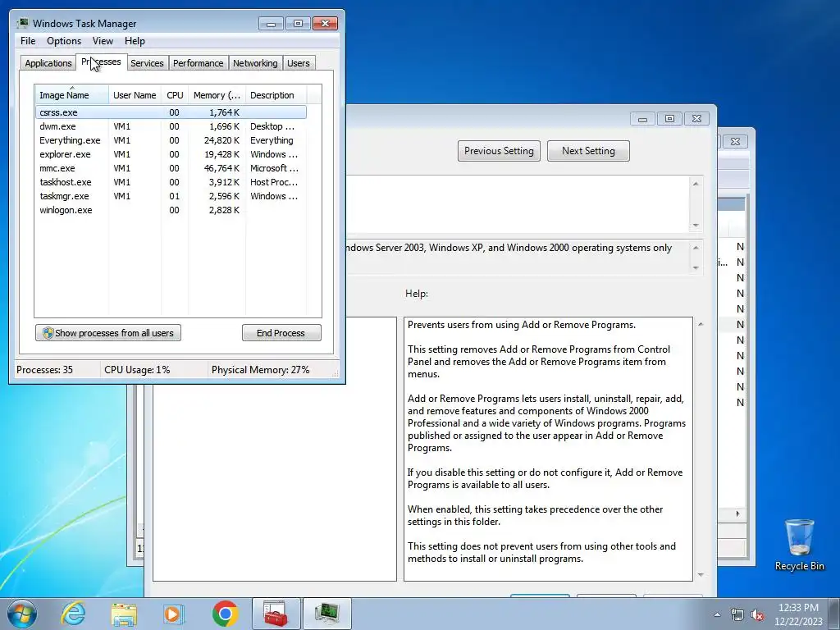
Task: Select the taskmgr.exe process
Action: (x=171, y=196)
